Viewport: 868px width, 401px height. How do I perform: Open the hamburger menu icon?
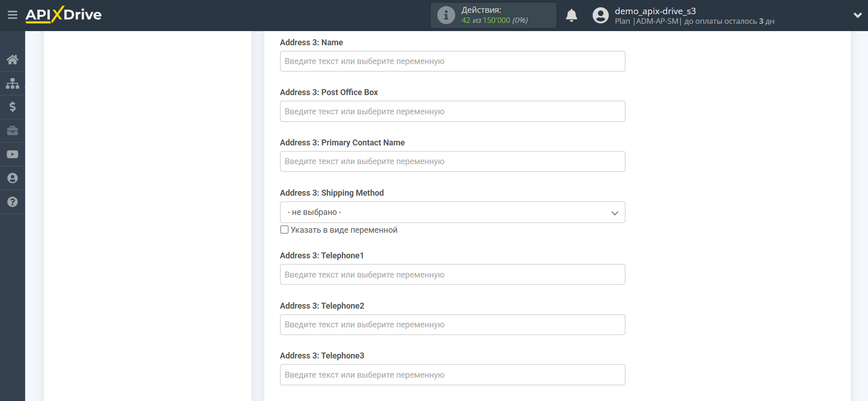pos(12,15)
